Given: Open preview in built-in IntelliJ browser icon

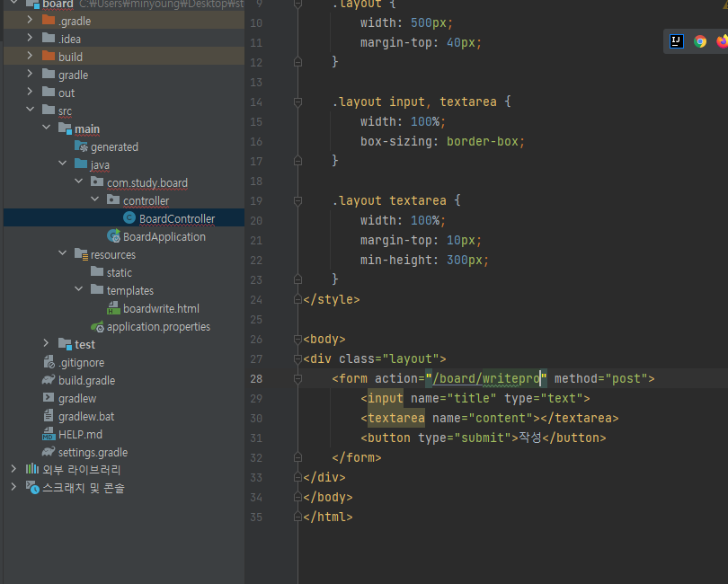Looking at the screenshot, I should [x=677, y=41].
